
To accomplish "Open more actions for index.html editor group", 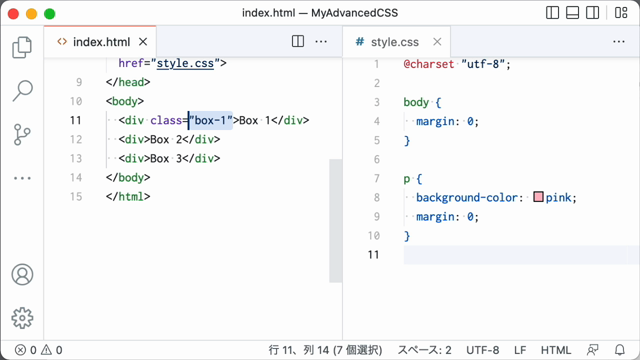I will point(321,41).
